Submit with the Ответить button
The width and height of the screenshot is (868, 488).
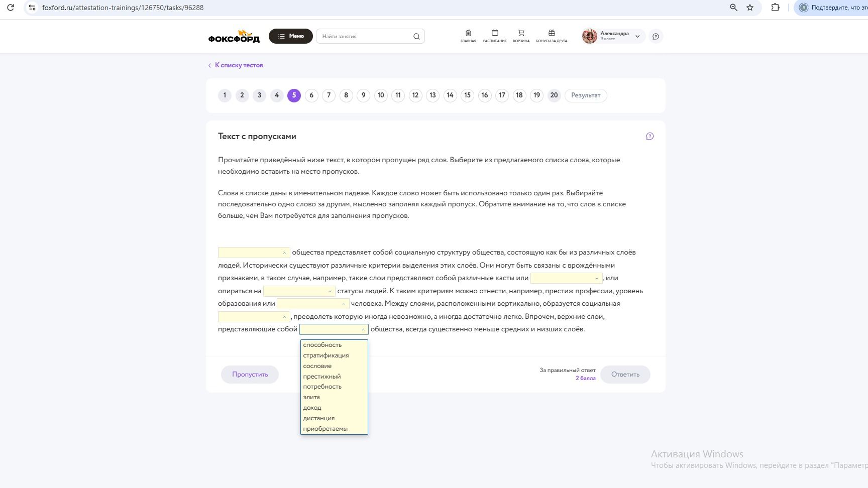pos(625,375)
